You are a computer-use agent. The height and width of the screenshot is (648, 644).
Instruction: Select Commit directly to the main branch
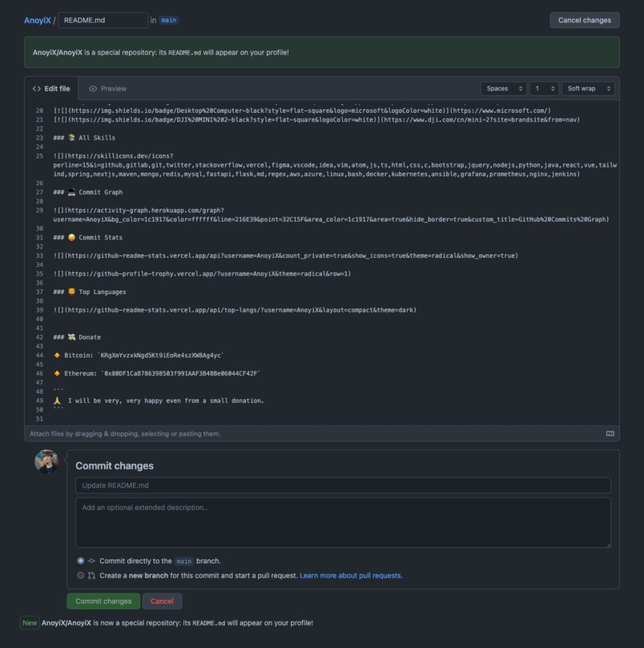point(80,560)
